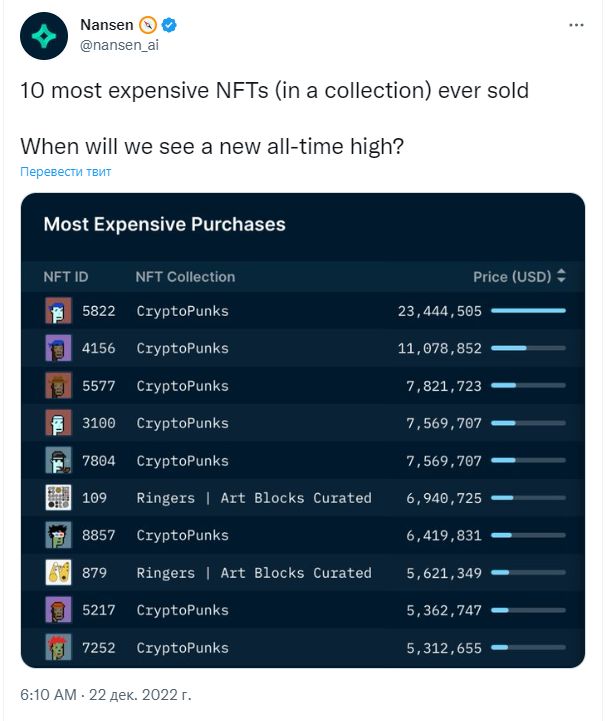Click the NFT ID column header
Screen dimensions: 609x721
66,277
